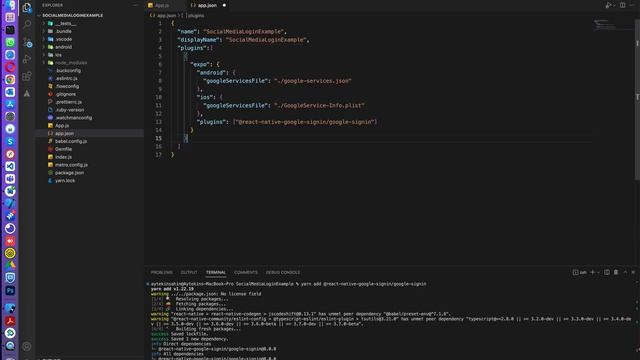Open Google Drive from the dock

(x=10, y=265)
